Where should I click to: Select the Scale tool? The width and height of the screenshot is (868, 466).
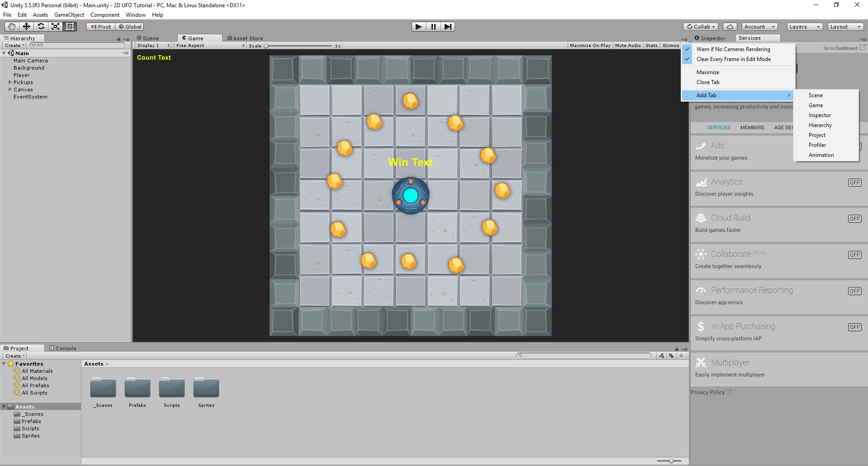55,27
